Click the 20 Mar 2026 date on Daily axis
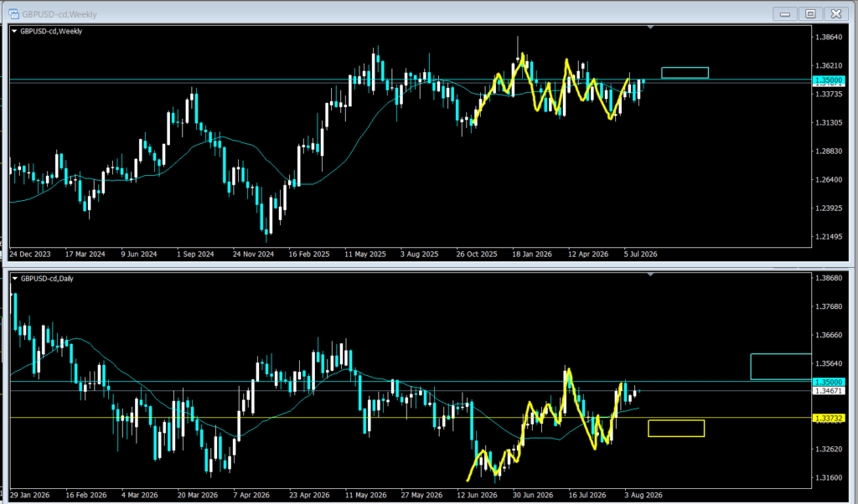Image resolution: width=858 pixels, height=504 pixels. (x=197, y=496)
